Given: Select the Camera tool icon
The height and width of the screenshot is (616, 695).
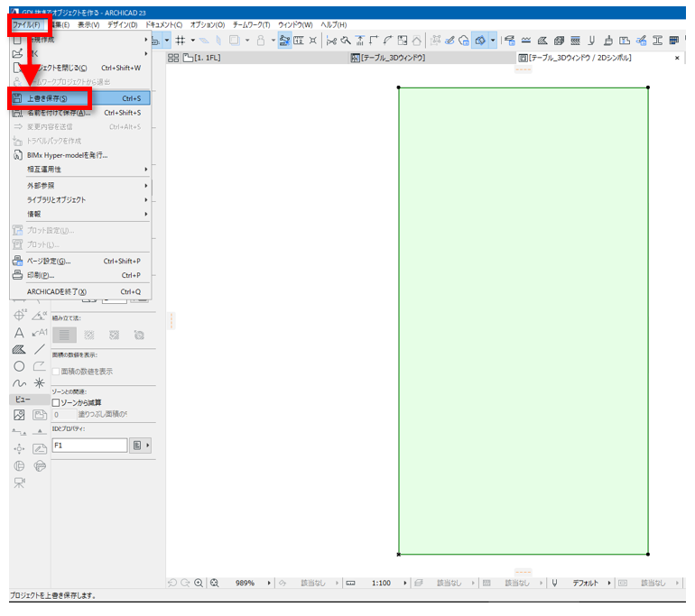Looking at the screenshot, I should point(19,483).
